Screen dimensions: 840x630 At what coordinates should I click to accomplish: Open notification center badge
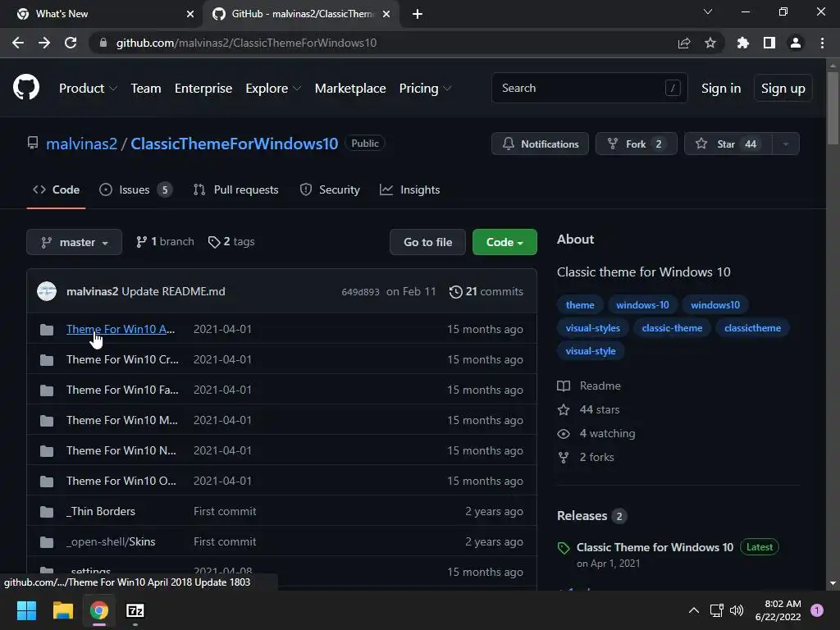tap(817, 610)
